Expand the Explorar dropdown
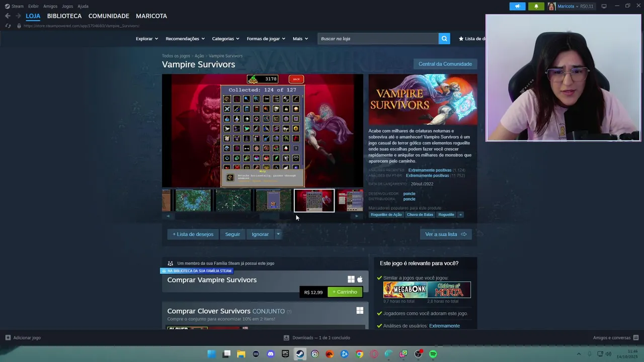The height and width of the screenshot is (362, 644). coord(147,39)
